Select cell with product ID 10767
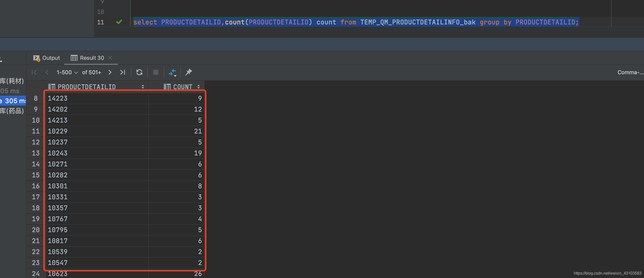Image resolution: width=644 pixels, height=278 pixels. click(97, 219)
